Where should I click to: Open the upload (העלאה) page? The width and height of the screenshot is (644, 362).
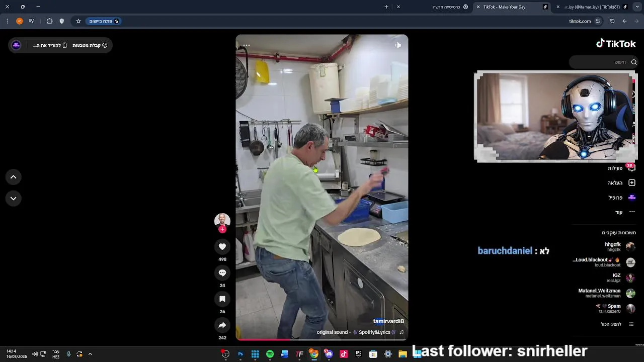[621, 183]
